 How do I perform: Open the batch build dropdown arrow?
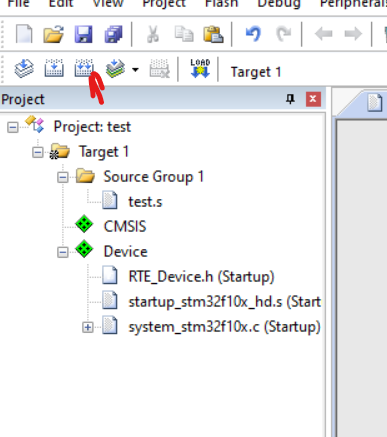coord(135,70)
